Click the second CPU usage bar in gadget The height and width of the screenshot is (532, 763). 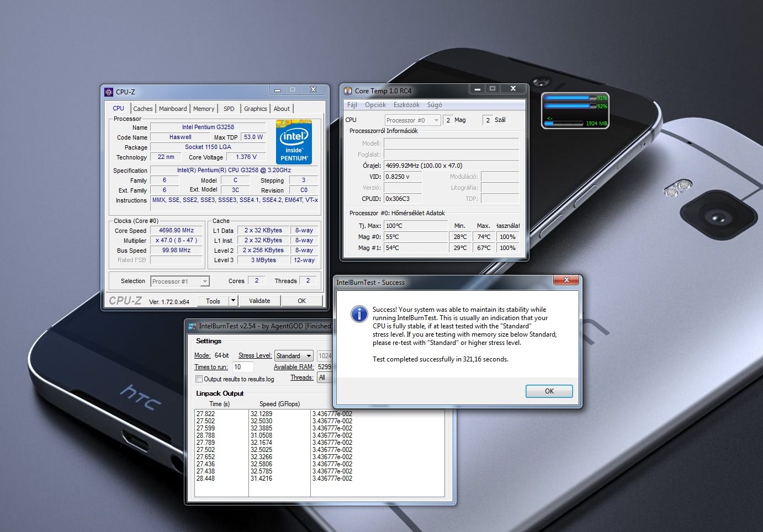(x=570, y=105)
